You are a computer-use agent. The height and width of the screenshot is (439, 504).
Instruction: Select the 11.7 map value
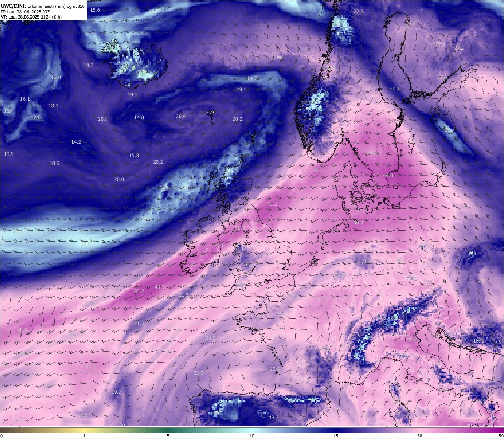point(252,79)
